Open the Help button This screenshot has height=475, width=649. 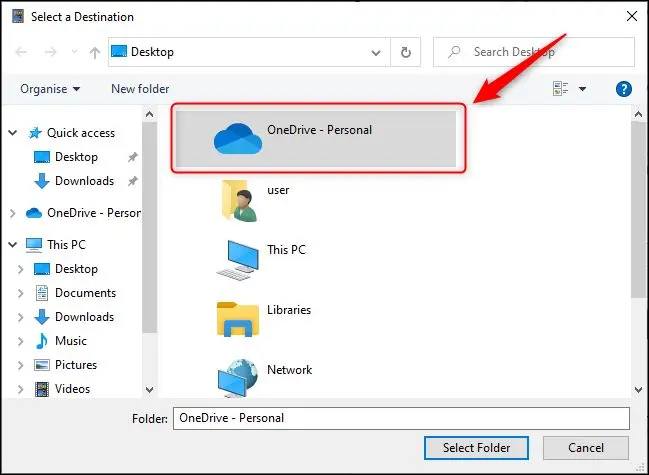[624, 89]
